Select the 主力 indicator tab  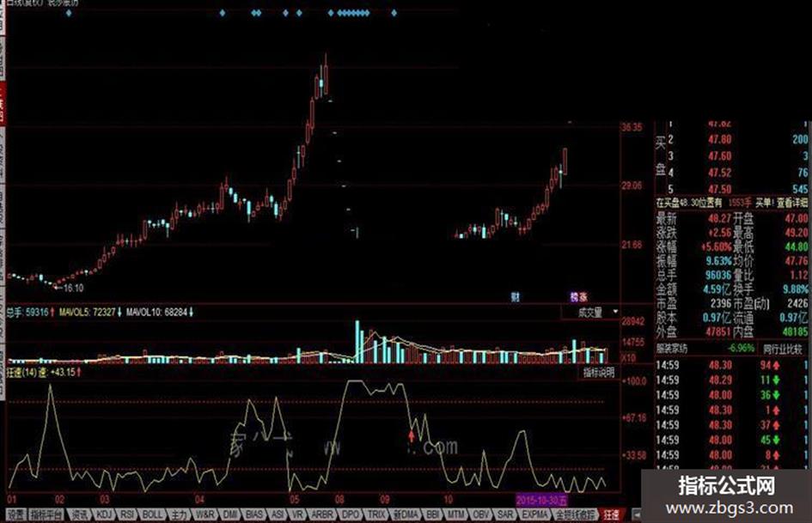click(179, 514)
